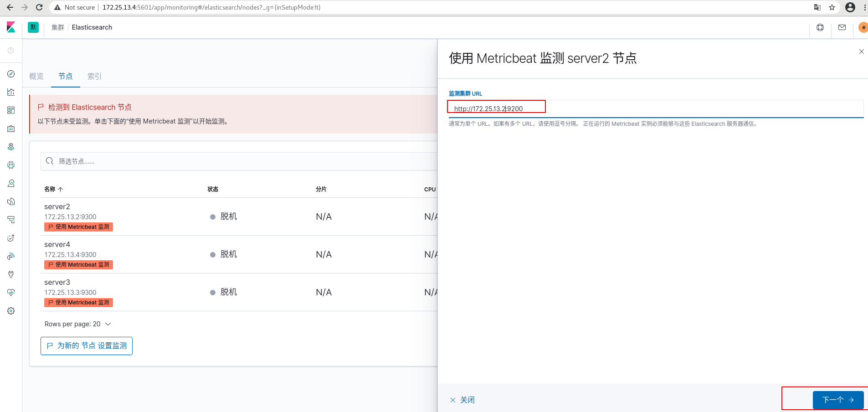Bookmark this page with star icon
This screenshot has width=868, height=412.
[832, 7]
